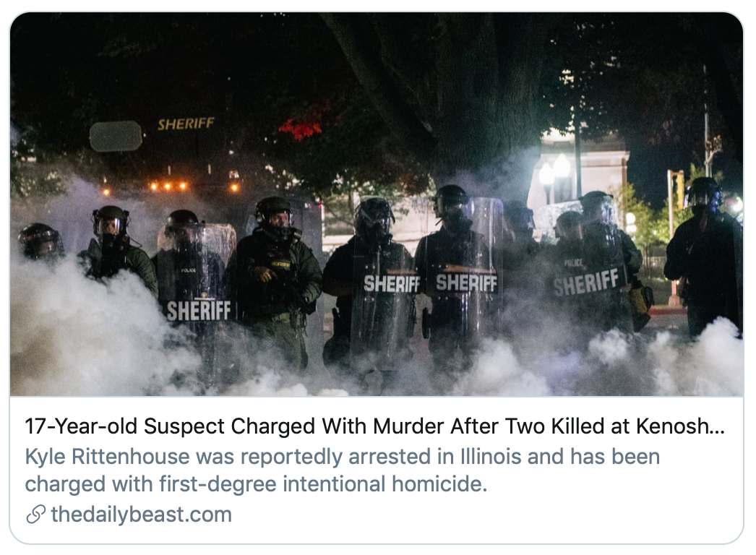The width and height of the screenshot is (756, 555).
Task: Click the gray blurred rectangle in photo
Action: coord(116,137)
